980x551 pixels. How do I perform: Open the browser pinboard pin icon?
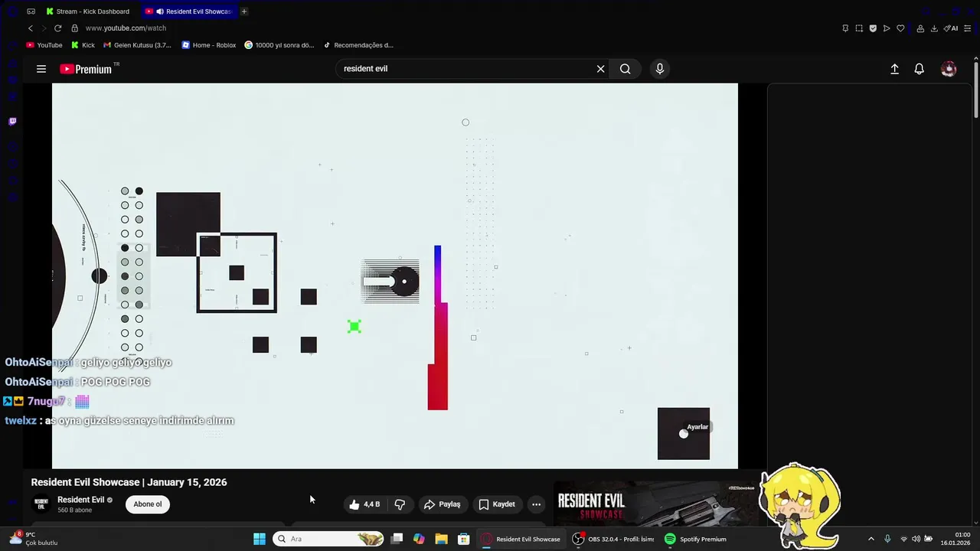click(845, 28)
